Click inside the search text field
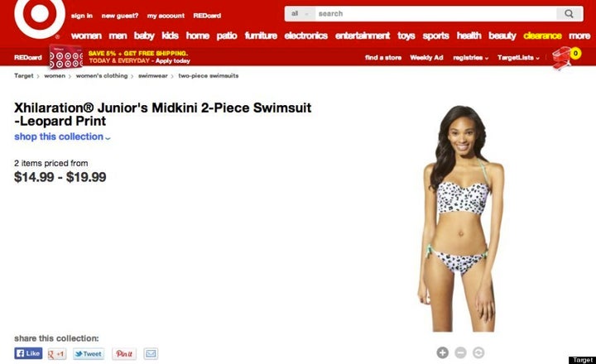The height and width of the screenshot is (364, 596). pos(436,14)
